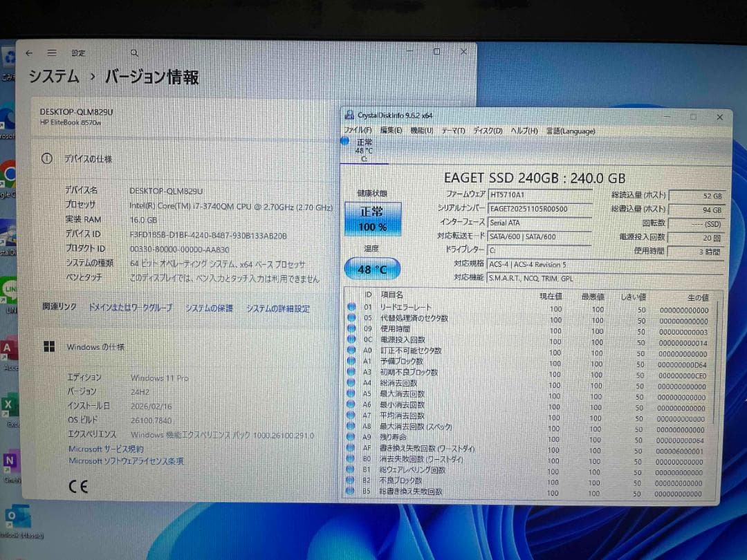Click the transfer mode field SATA/600
This screenshot has width=747, height=560.
(539, 236)
